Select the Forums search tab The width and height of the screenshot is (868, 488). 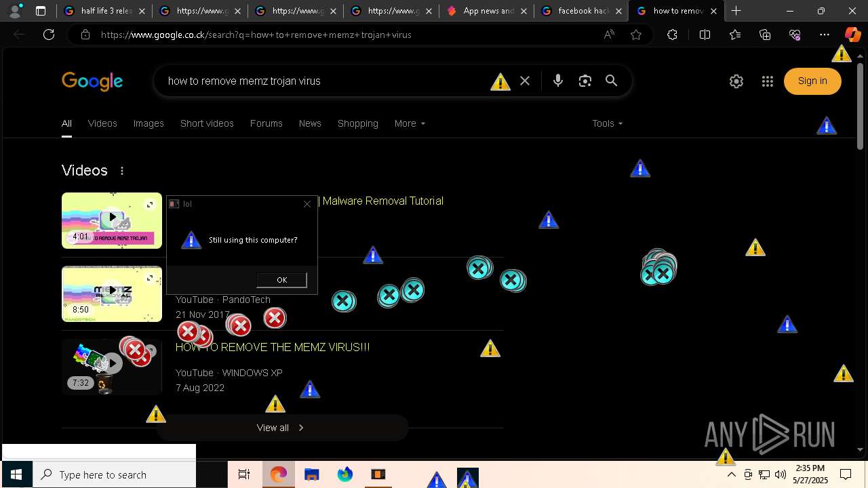coord(266,123)
